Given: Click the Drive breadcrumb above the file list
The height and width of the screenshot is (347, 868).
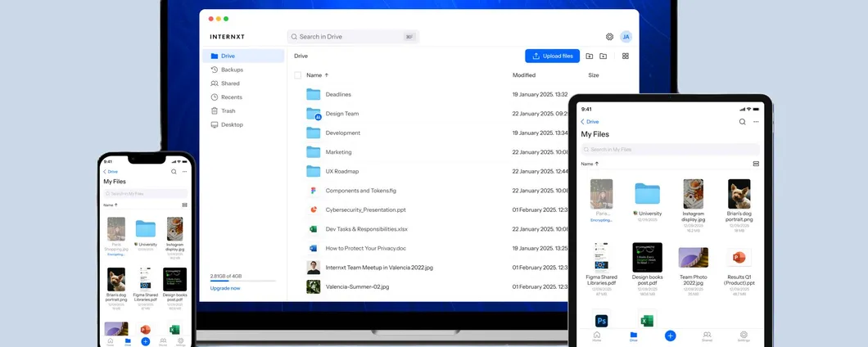Looking at the screenshot, I should coord(301,56).
